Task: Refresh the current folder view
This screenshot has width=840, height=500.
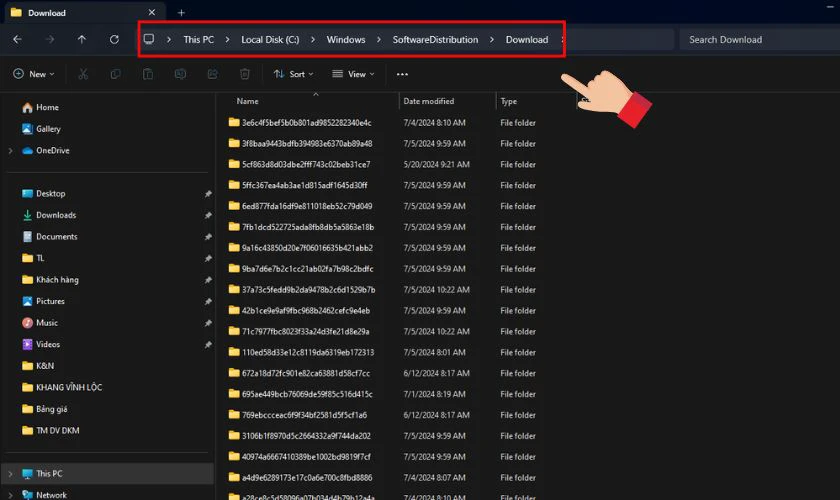Action: pos(115,40)
